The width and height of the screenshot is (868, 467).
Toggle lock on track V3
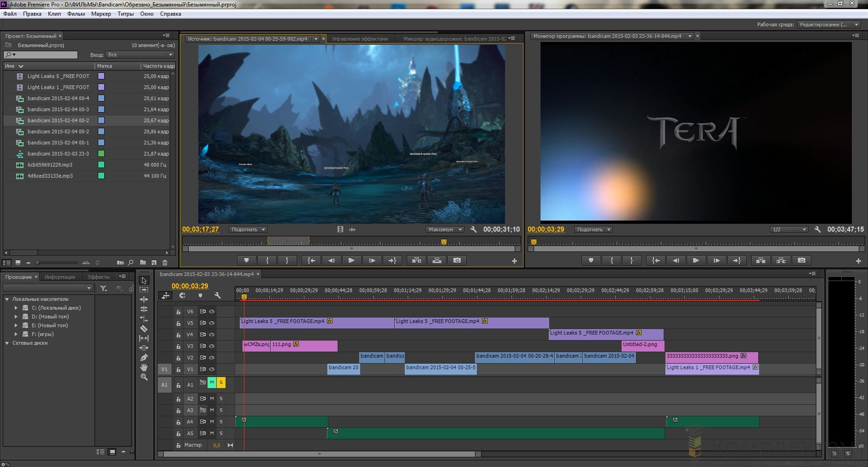pyautogui.click(x=178, y=347)
